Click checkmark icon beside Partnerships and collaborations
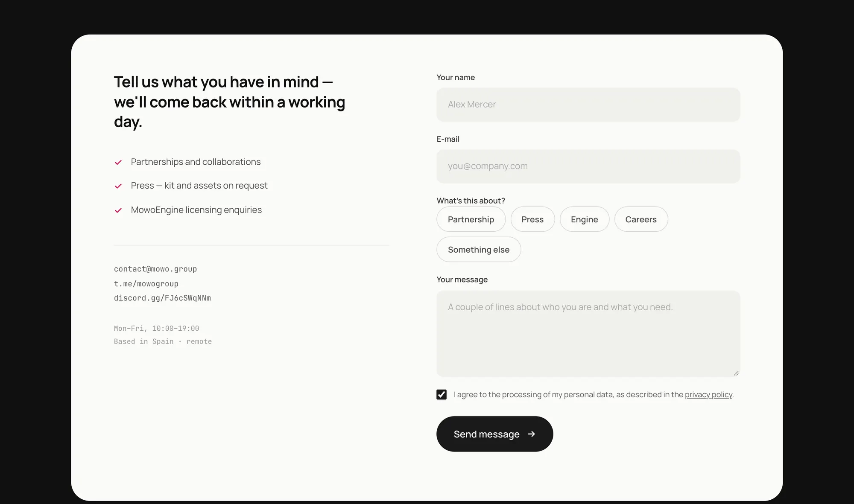The width and height of the screenshot is (854, 504). click(118, 162)
